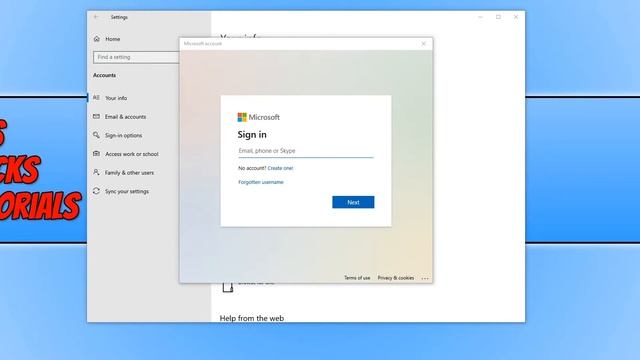Minimize the Settings window
The image size is (640, 360).
tap(480, 17)
